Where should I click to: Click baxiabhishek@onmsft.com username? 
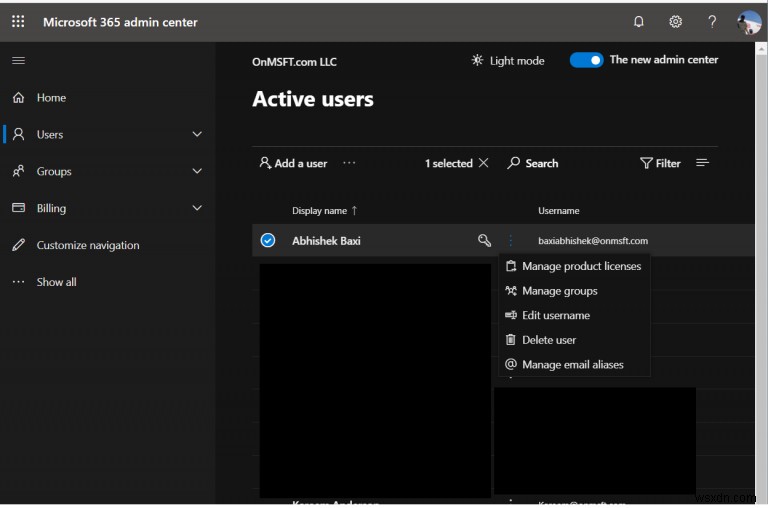click(593, 241)
